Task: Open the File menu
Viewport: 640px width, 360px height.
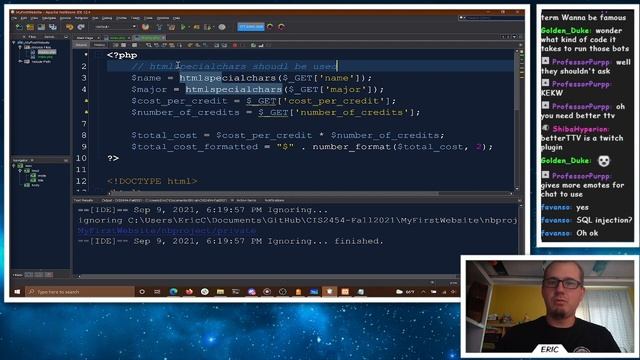Action: (14, 18)
